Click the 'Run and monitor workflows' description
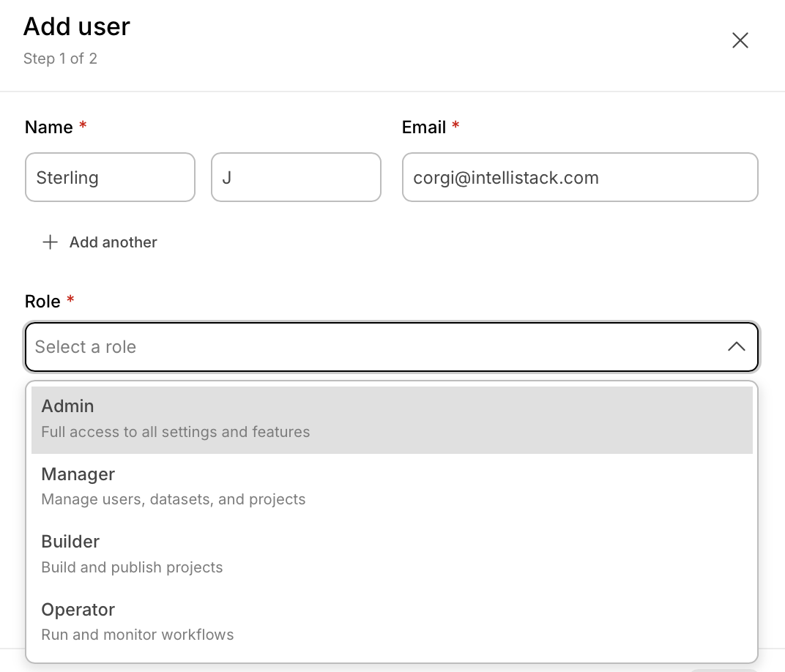The width and height of the screenshot is (785, 672). coord(137,635)
